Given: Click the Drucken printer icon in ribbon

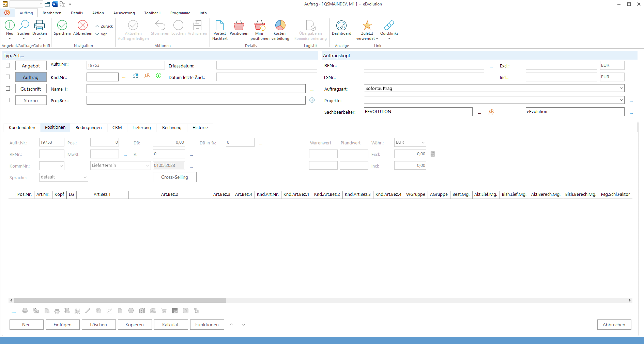Looking at the screenshot, I should (40, 25).
